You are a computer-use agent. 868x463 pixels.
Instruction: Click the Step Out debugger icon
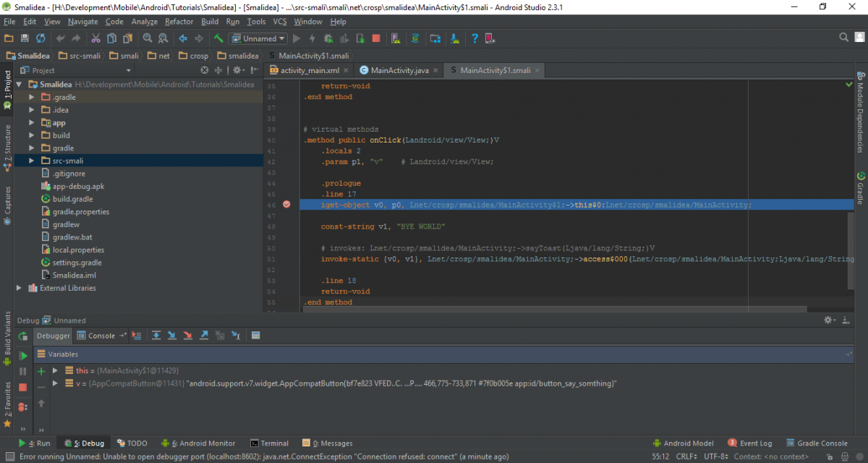coord(204,335)
